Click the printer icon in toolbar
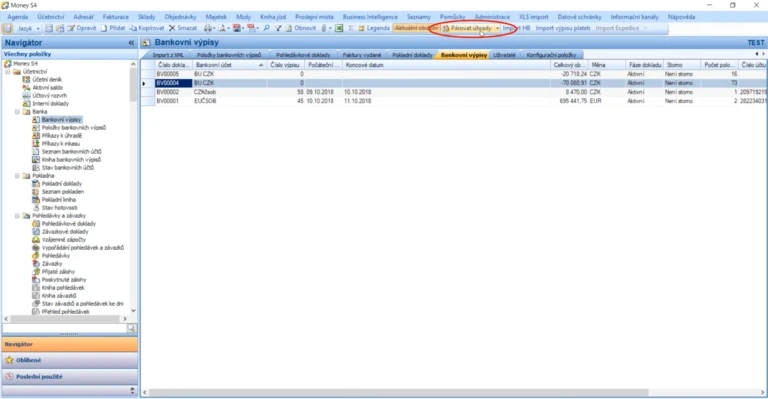Screen dimensions: 768x399 tap(208, 28)
